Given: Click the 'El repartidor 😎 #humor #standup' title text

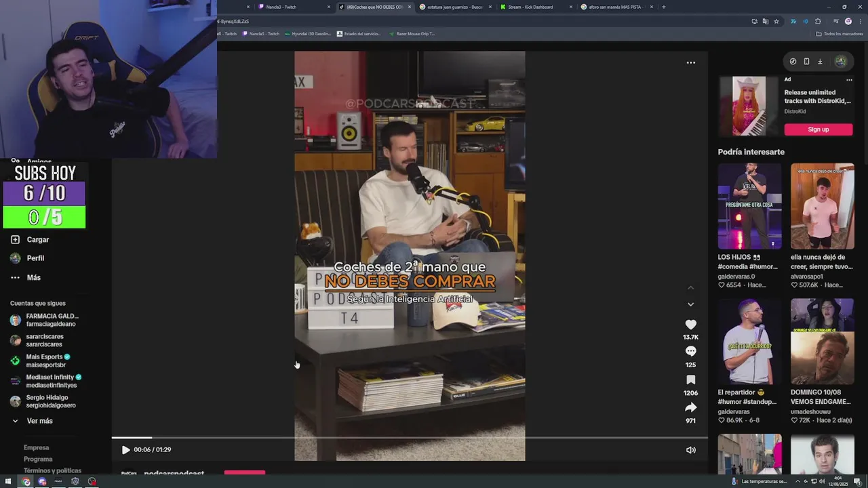Looking at the screenshot, I should (747, 397).
